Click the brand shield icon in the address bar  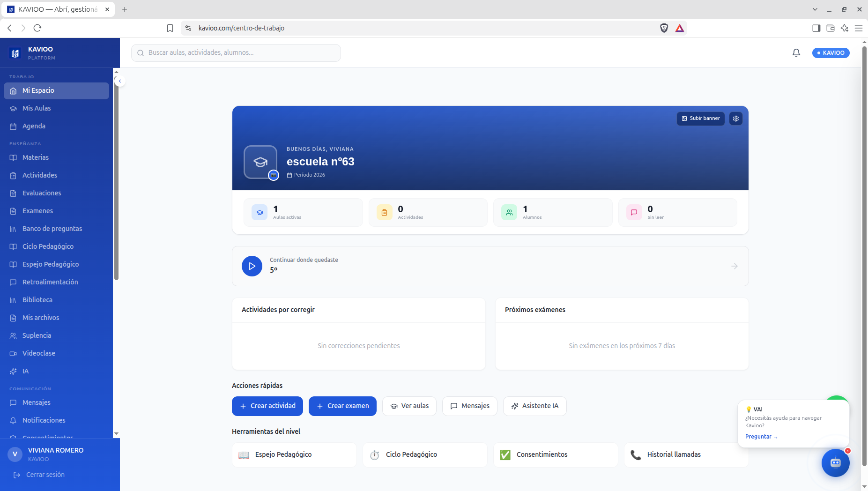coord(664,28)
